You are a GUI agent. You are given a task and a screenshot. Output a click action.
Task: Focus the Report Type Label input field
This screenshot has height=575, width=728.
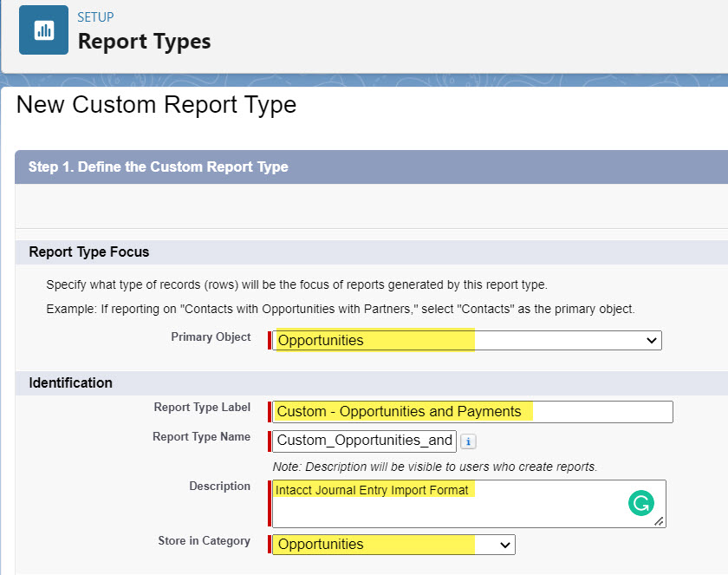(472, 411)
